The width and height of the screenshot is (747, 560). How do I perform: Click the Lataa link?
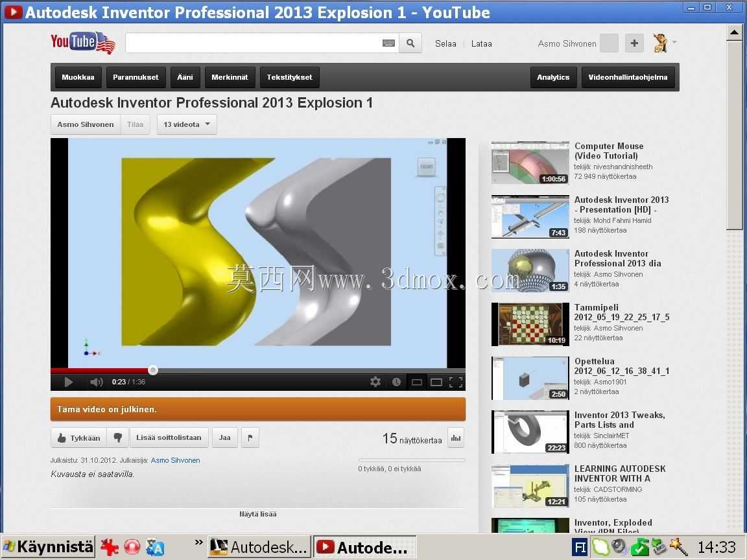click(482, 43)
